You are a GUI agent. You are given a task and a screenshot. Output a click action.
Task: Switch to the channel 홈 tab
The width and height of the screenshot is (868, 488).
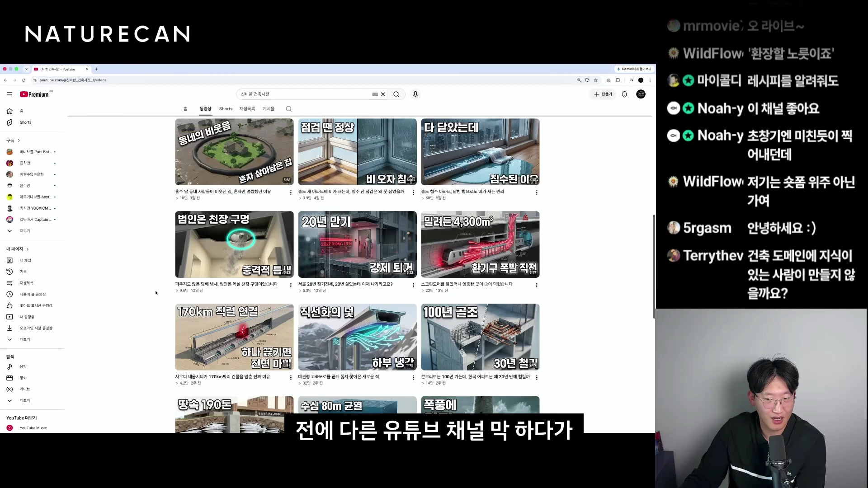[x=185, y=109]
